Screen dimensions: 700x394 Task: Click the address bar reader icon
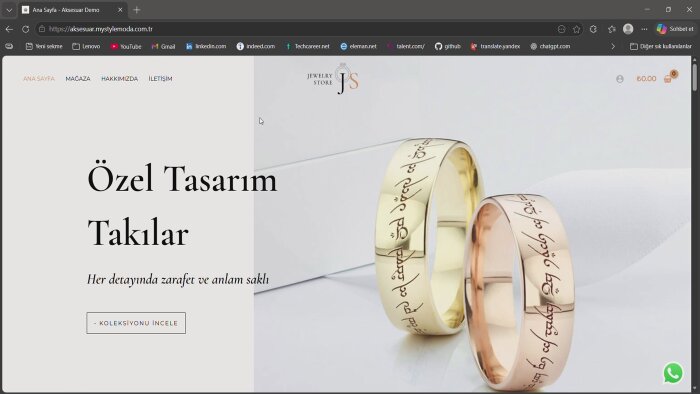coord(562,29)
